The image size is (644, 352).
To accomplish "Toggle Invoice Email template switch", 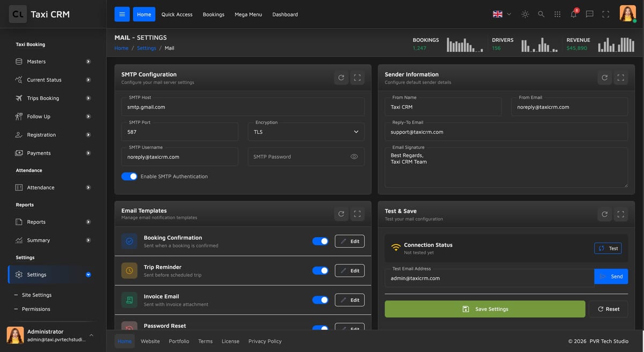I will pos(320,300).
